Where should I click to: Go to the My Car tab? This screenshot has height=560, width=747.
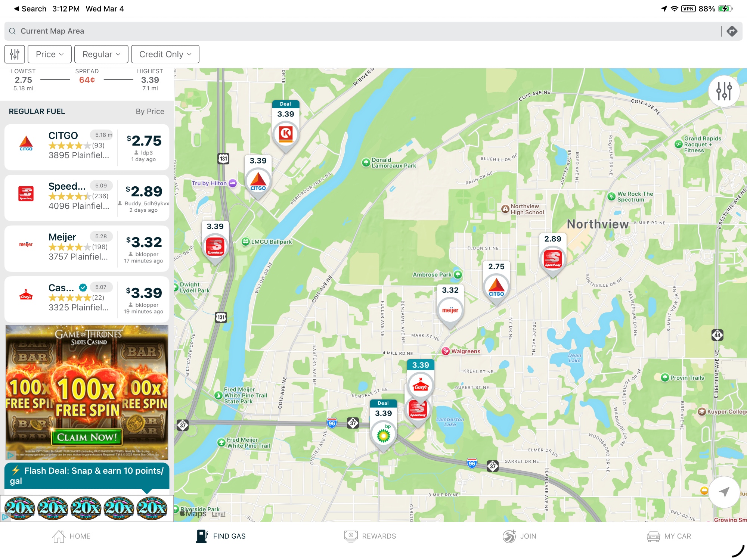(x=669, y=536)
